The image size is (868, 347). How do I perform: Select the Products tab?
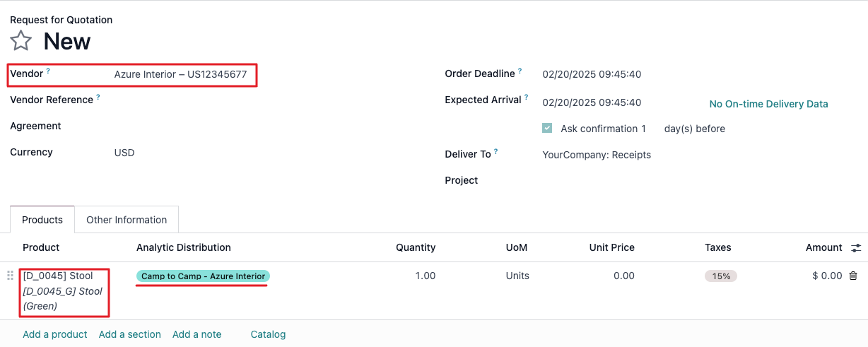[x=42, y=220]
